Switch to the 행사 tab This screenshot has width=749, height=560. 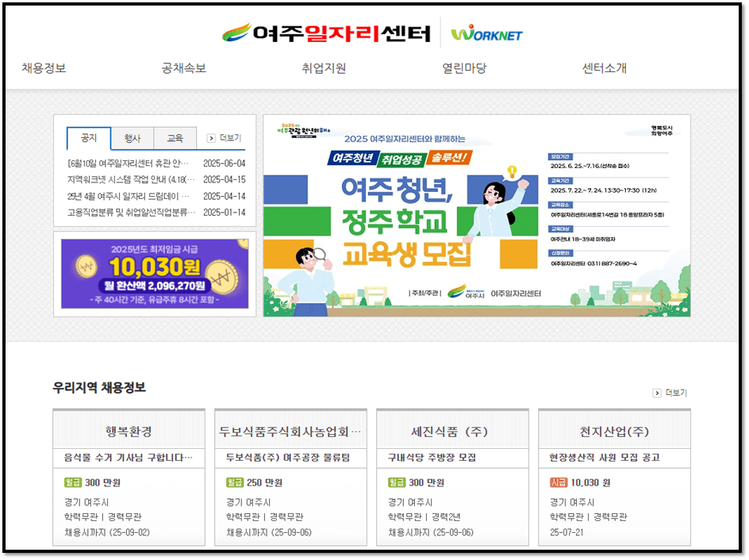point(132,138)
